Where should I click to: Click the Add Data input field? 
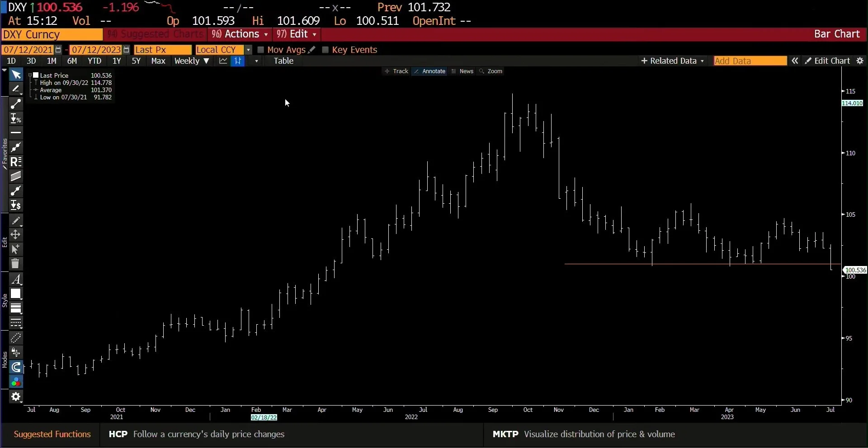pos(750,61)
